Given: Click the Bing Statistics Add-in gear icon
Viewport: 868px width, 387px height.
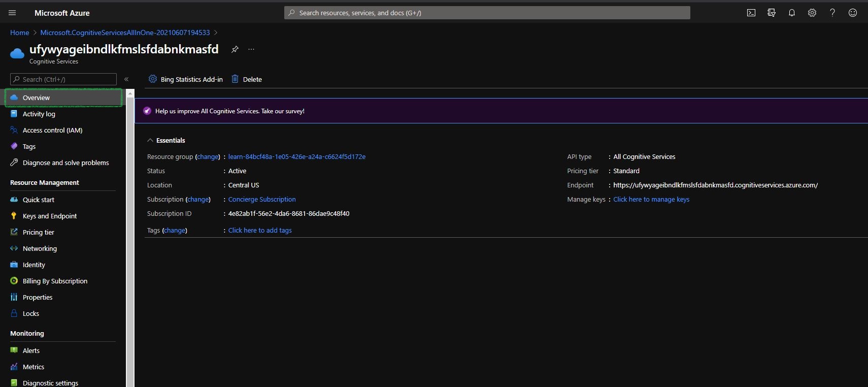Looking at the screenshot, I should [153, 79].
